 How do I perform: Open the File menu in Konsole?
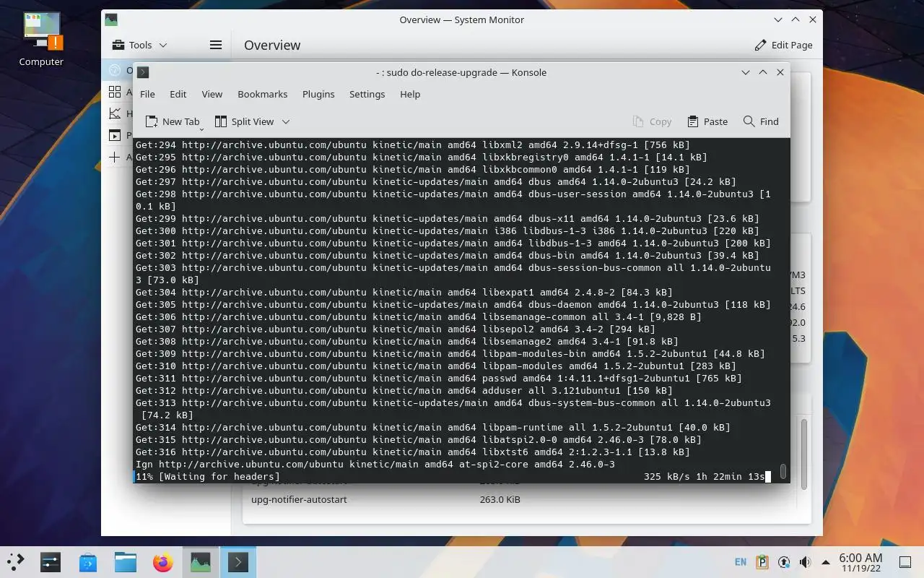point(147,94)
